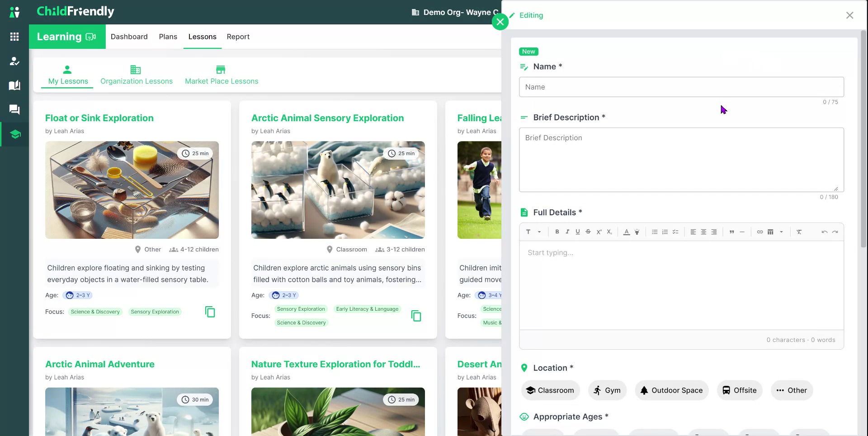Open the Float or Sink Exploration thumbnail

pos(132,190)
